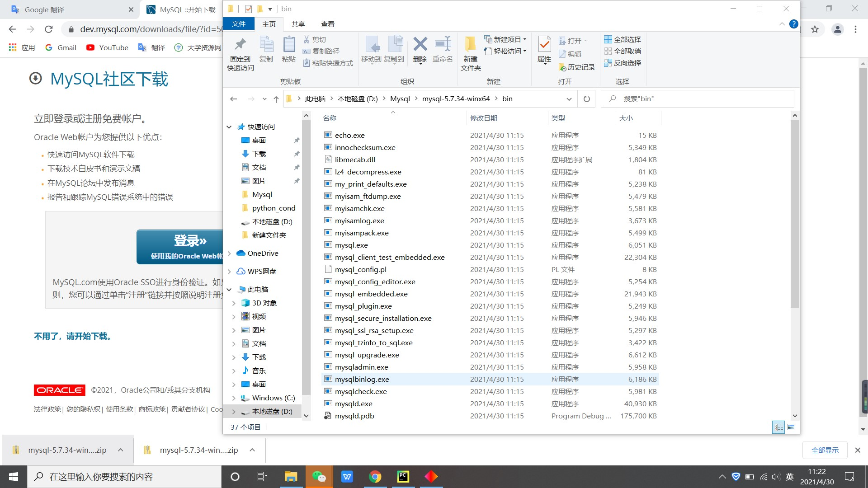Viewport: 868px width, 488px height.
Task: Open PyCharm from taskbar
Action: pos(403,477)
